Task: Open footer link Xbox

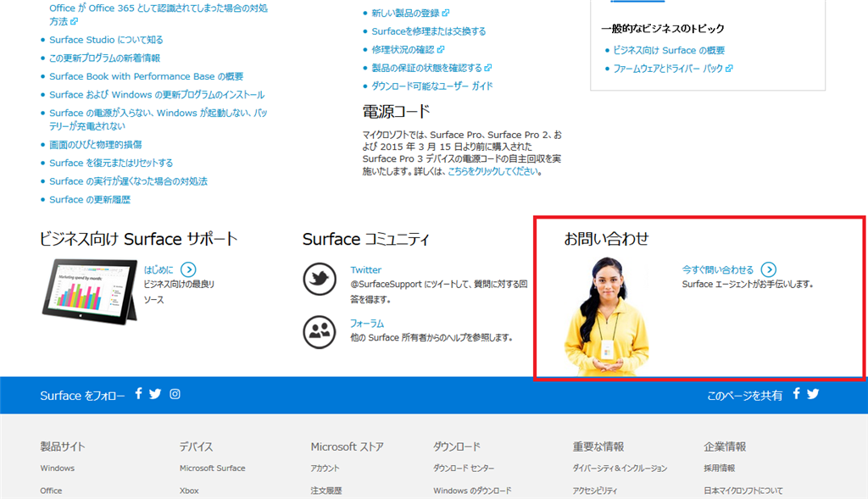Action: tap(189, 491)
